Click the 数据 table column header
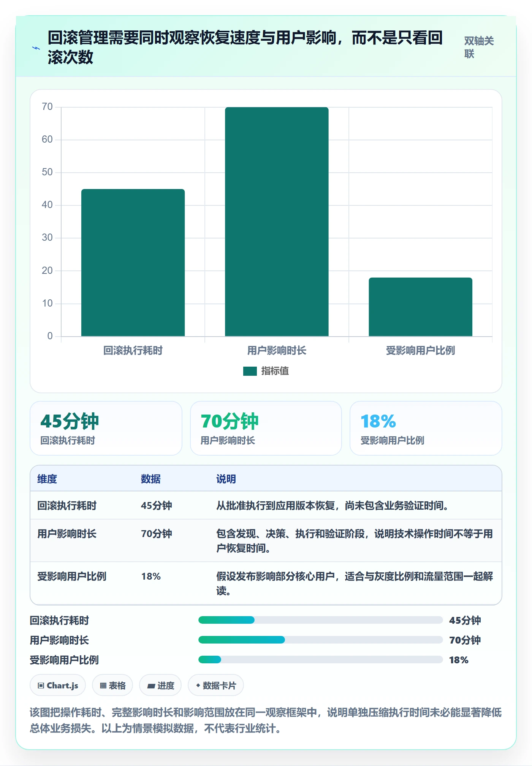This screenshot has width=532, height=766. [x=151, y=479]
